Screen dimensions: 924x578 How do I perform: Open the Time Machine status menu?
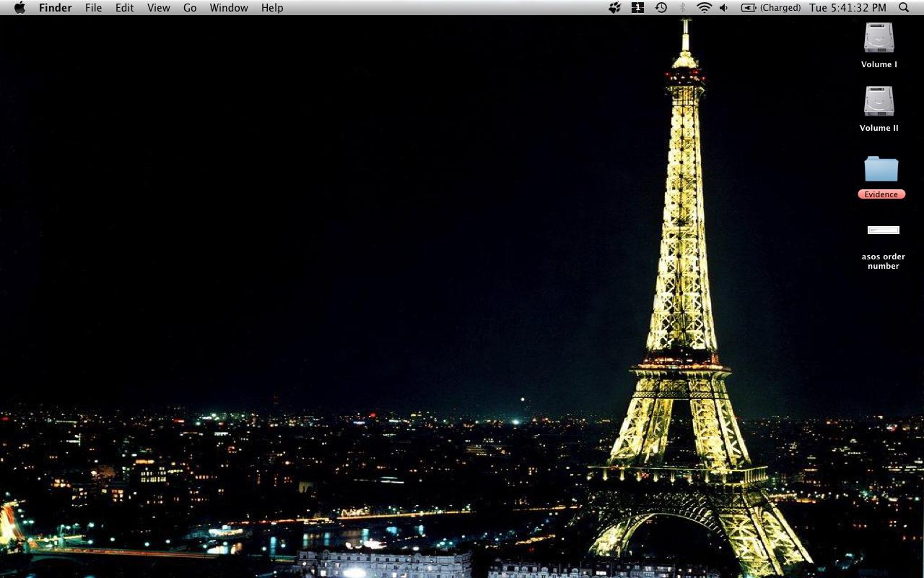click(x=661, y=8)
